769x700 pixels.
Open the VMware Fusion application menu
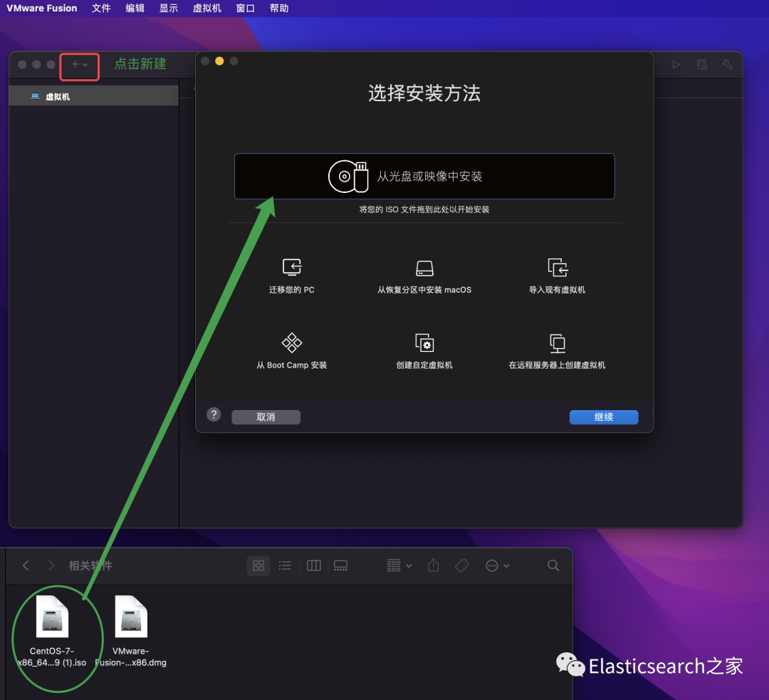(42, 9)
